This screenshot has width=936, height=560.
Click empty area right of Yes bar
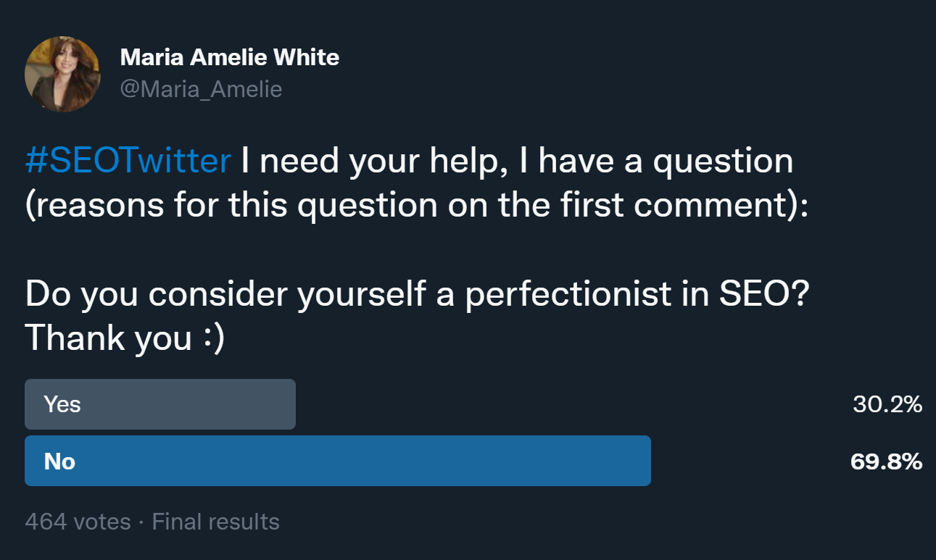coord(566,404)
